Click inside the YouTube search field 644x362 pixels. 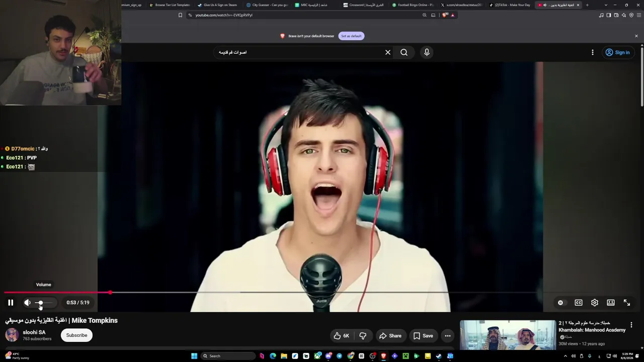pos(299,52)
